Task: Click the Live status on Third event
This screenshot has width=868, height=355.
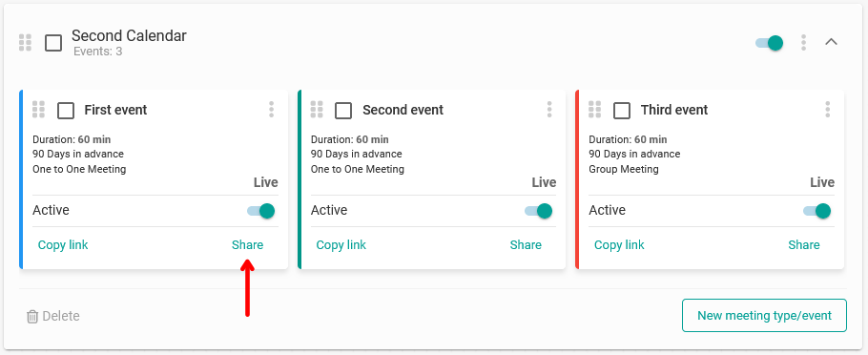Action: (822, 182)
